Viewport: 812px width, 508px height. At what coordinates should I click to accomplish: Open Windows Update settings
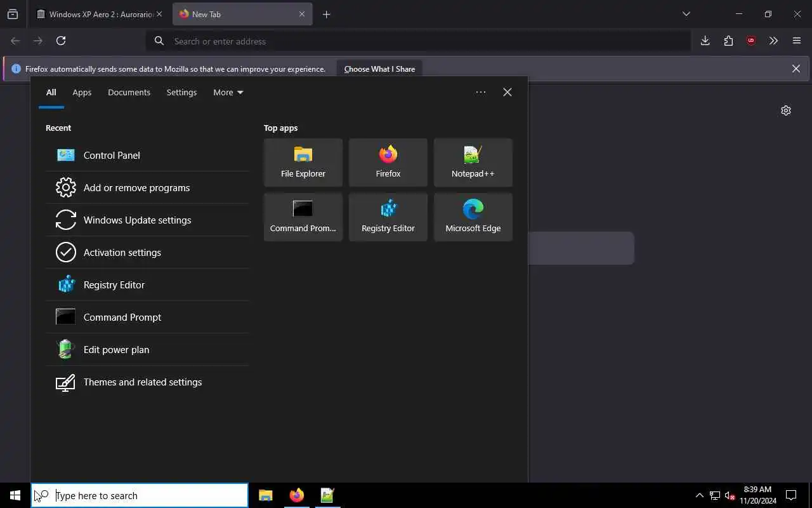pos(147,220)
